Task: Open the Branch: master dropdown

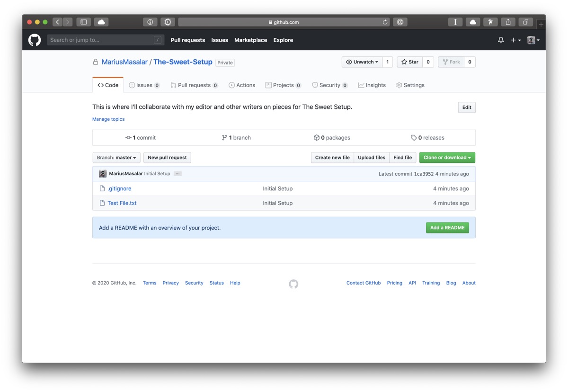Action: pyautogui.click(x=116, y=158)
